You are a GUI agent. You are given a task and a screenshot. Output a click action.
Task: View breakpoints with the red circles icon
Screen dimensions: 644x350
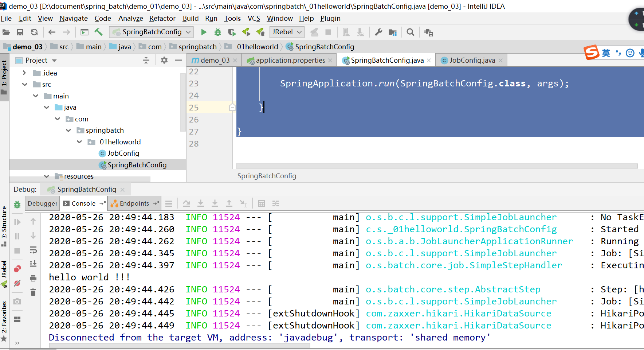[17, 269]
